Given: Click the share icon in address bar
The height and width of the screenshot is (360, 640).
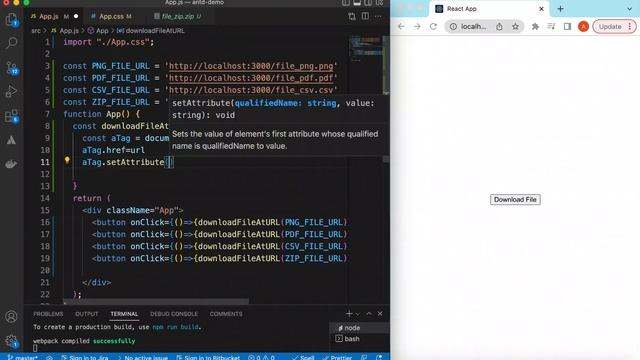Looking at the screenshot, I should tap(499, 27).
